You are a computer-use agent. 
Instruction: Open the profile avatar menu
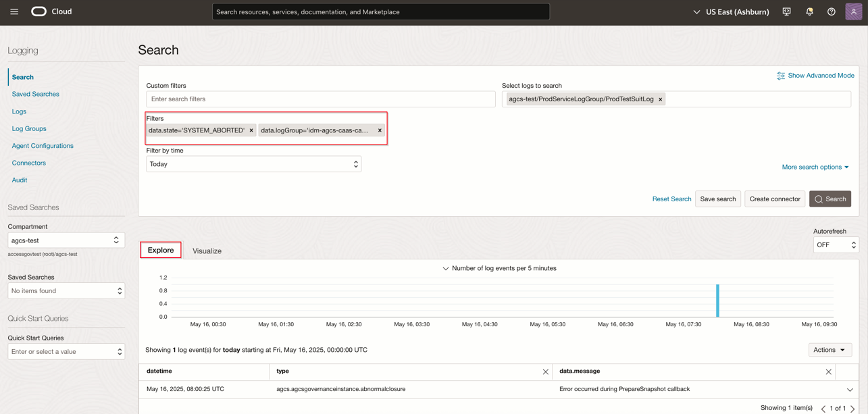tap(852, 11)
